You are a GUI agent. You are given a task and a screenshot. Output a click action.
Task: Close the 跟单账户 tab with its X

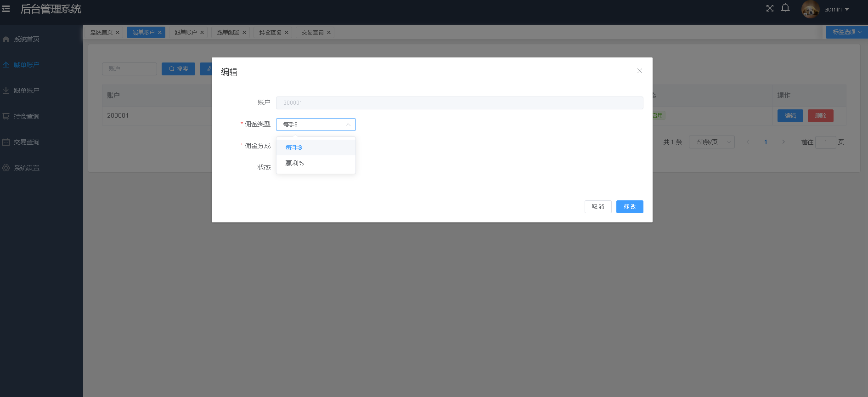(x=202, y=33)
